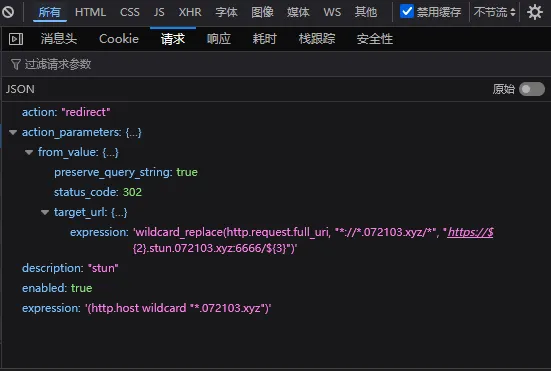Collapse the from_value node
Screen dimensions: 551x371
point(29,152)
